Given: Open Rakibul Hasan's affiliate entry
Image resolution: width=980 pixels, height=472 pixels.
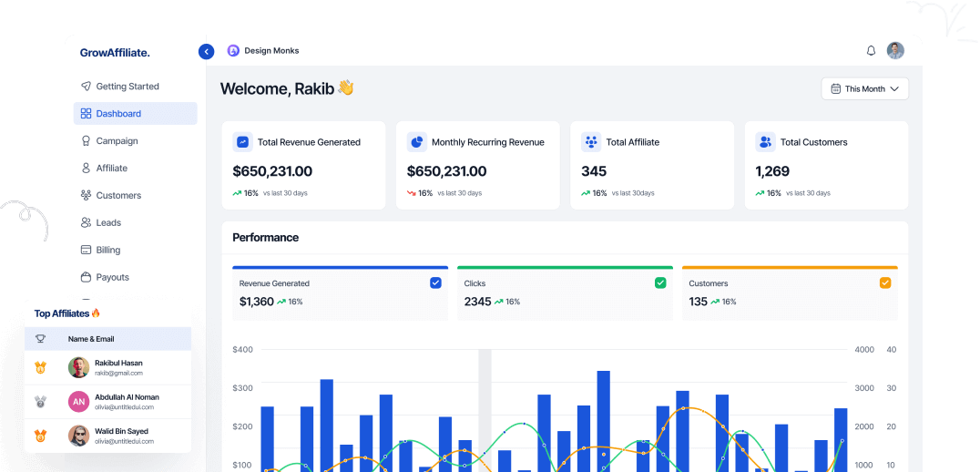Looking at the screenshot, I should pos(118,367).
